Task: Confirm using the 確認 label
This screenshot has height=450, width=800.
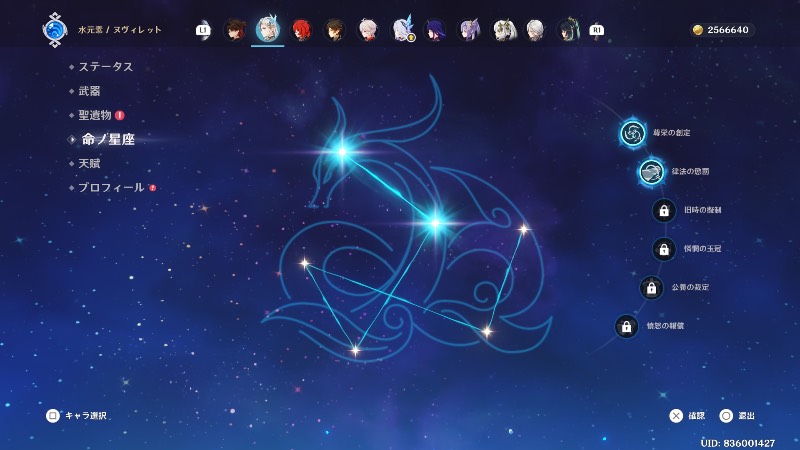Action: point(696,416)
